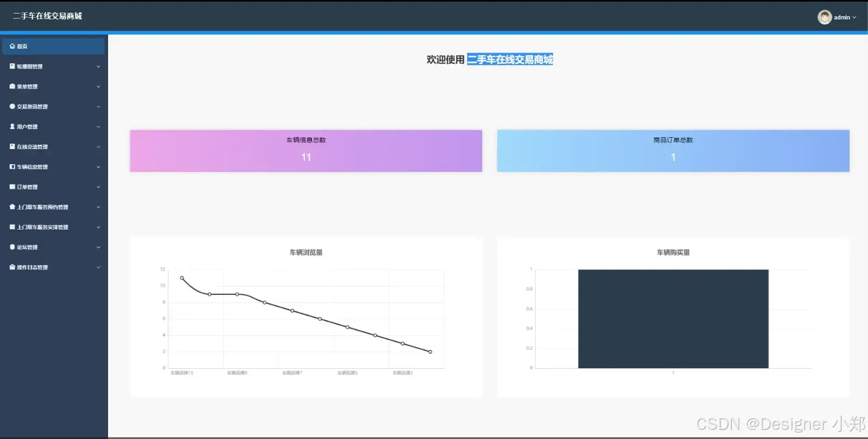Screen dimensions: 868x439
Task: Click the last, lowest line chart point
Action: 430,352
